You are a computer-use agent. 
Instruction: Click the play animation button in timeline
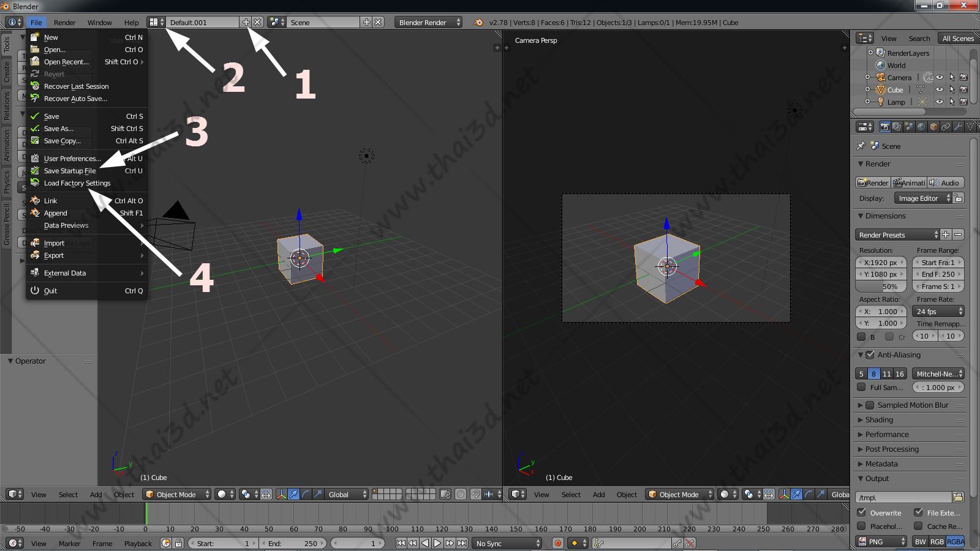(x=437, y=543)
